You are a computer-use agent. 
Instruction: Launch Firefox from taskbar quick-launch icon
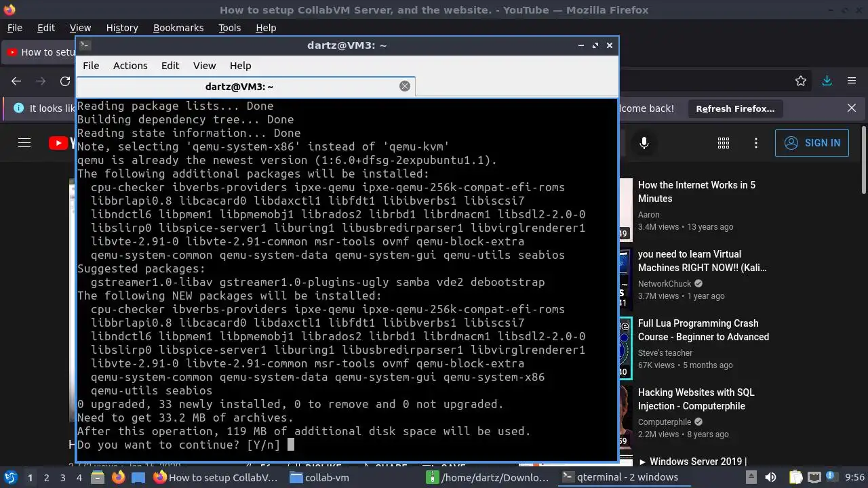[x=118, y=477]
